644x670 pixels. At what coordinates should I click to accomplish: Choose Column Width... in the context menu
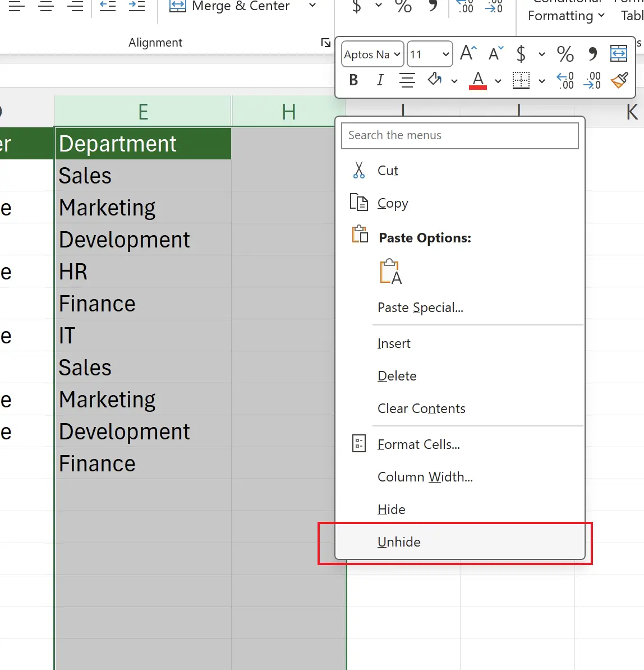(425, 477)
